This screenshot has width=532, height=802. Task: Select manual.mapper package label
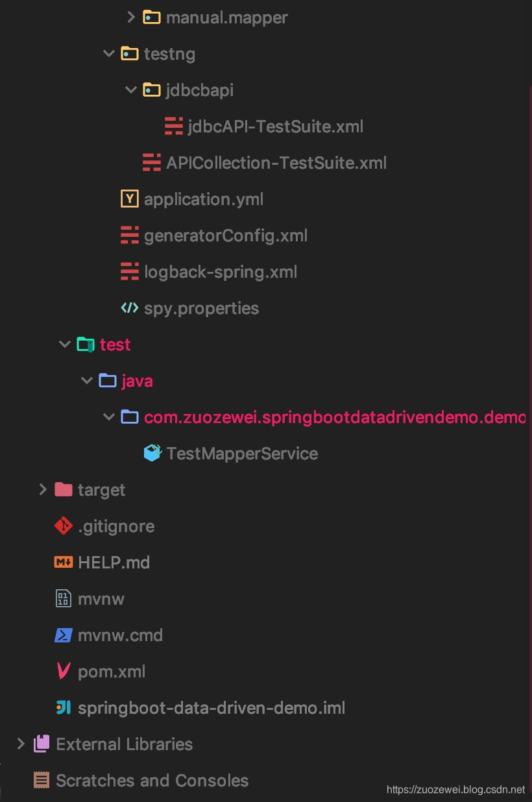(x=227, y=18)
